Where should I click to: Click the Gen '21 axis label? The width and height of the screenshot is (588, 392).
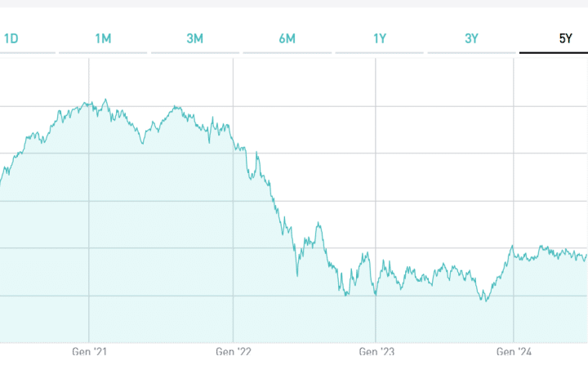click(90, 352)
